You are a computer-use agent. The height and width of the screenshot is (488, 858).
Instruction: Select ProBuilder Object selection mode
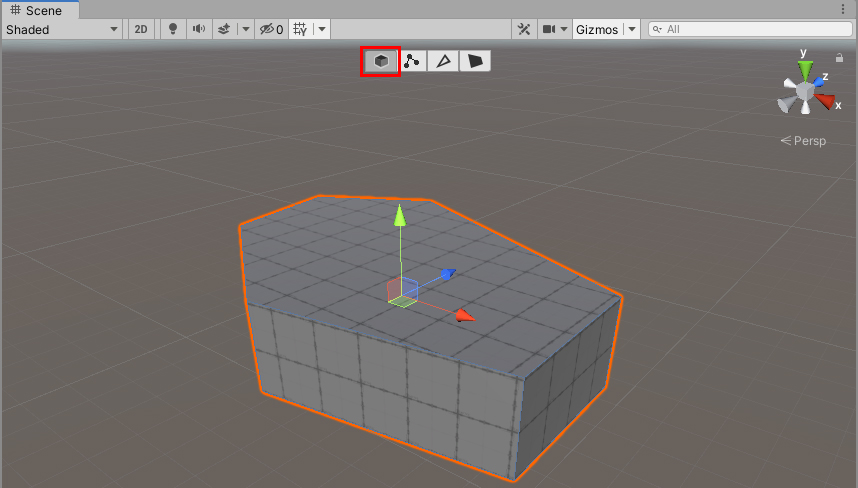[380, 62]
